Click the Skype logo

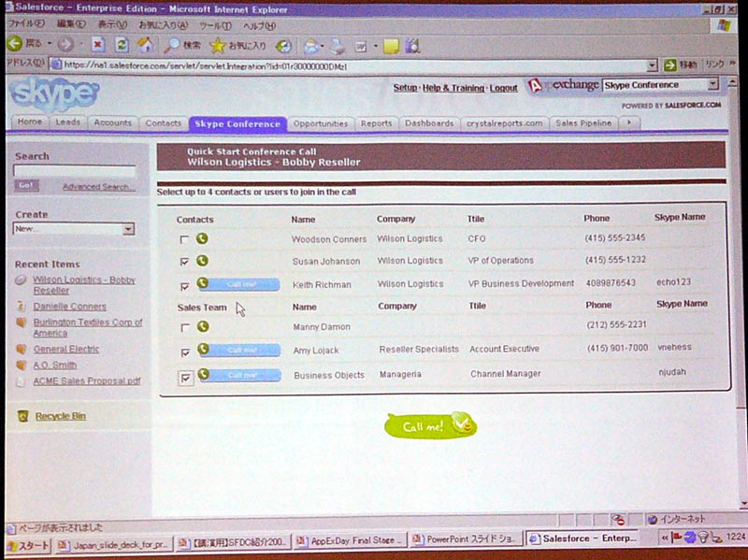coord(54,93)
